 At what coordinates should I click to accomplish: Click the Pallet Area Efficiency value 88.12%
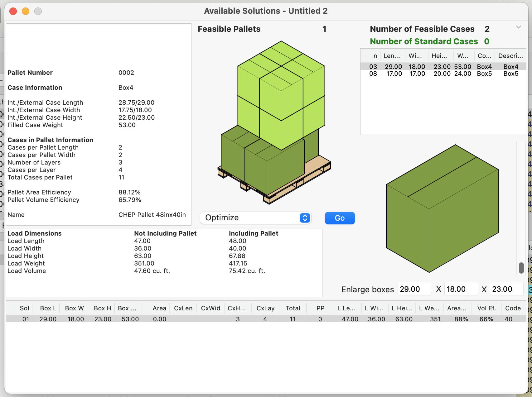click(129, 192)
